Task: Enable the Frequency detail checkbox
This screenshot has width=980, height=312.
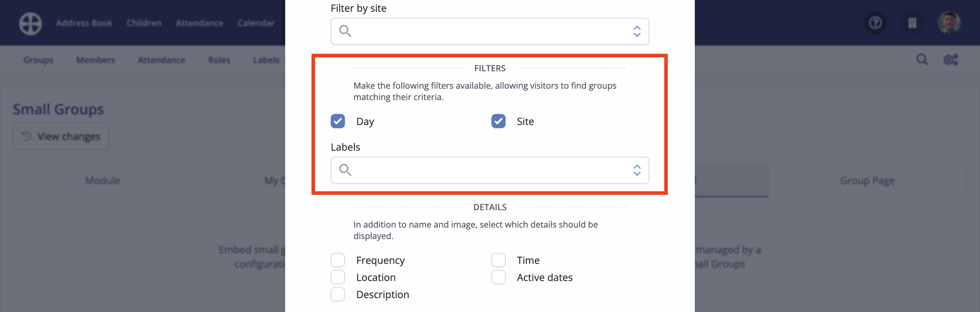Action: click(x=338, y=260)
